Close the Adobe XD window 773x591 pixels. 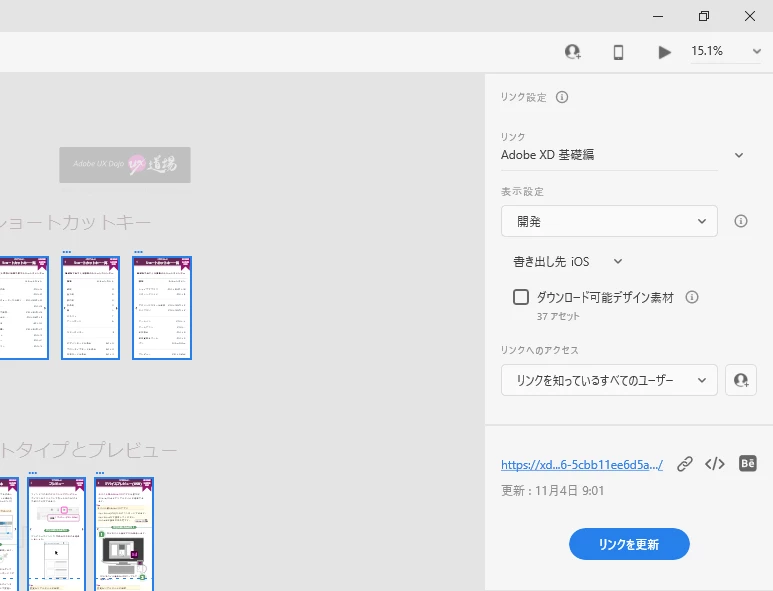point(750,16)
